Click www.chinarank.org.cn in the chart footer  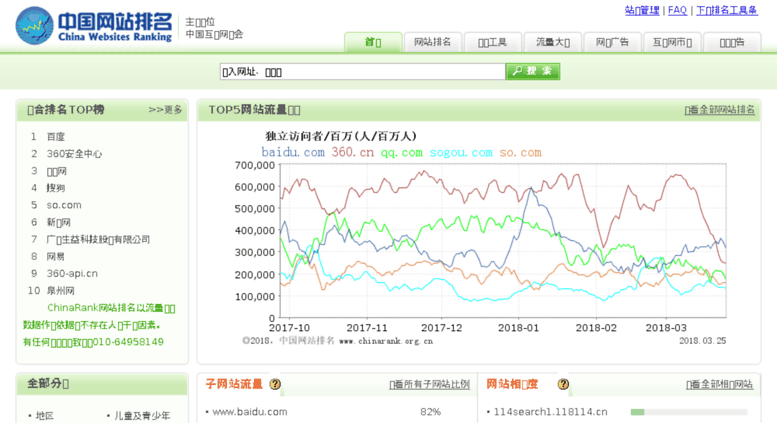pos(386,341)
